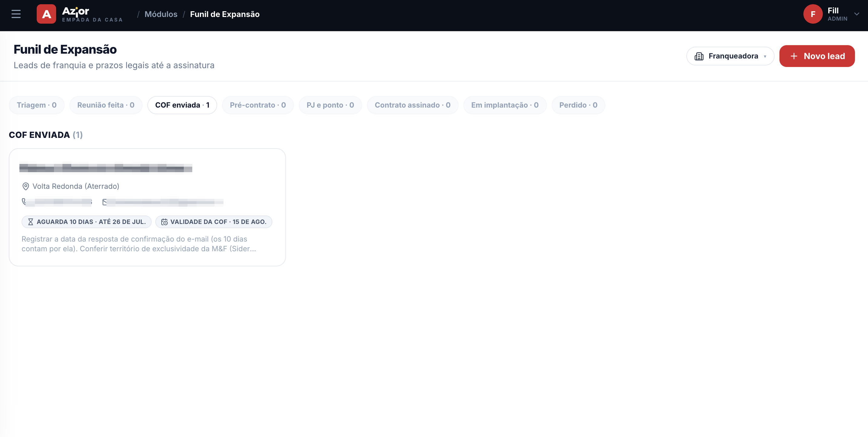Select the Pré-contrato stage tab

[258, 105]
